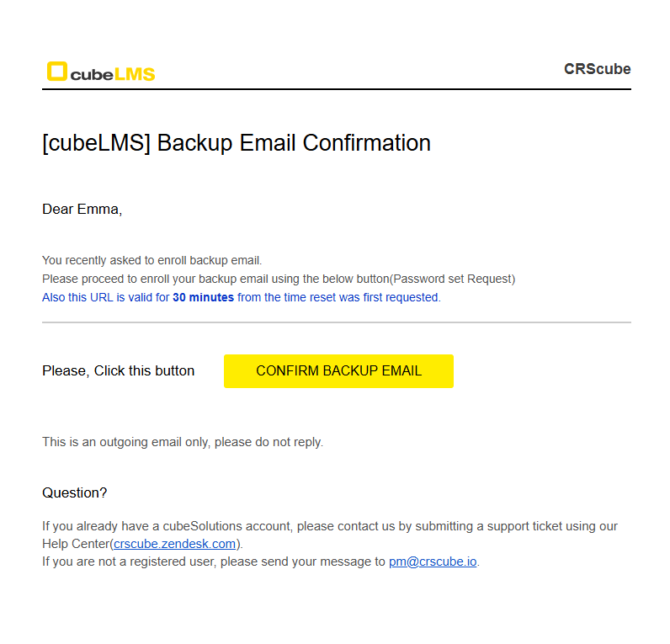670x644 pixels.
Task: Click the Backup Email Confirmation heading
Action: tap(236, 143)
